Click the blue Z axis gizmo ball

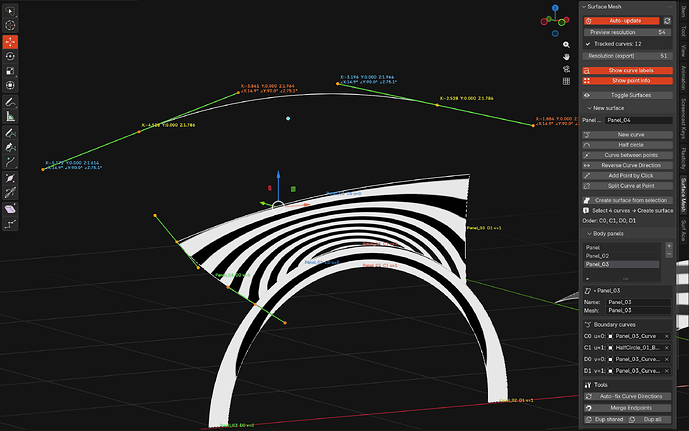555,8
